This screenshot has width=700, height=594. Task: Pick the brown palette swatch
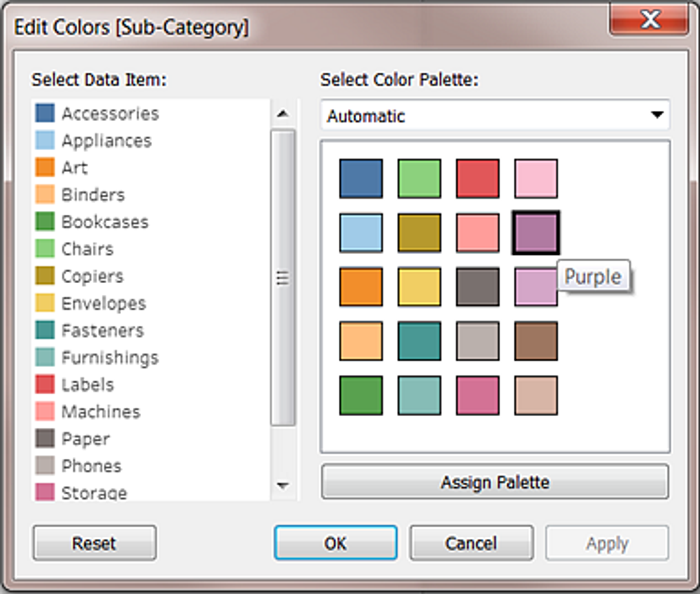tap(536, 341)
